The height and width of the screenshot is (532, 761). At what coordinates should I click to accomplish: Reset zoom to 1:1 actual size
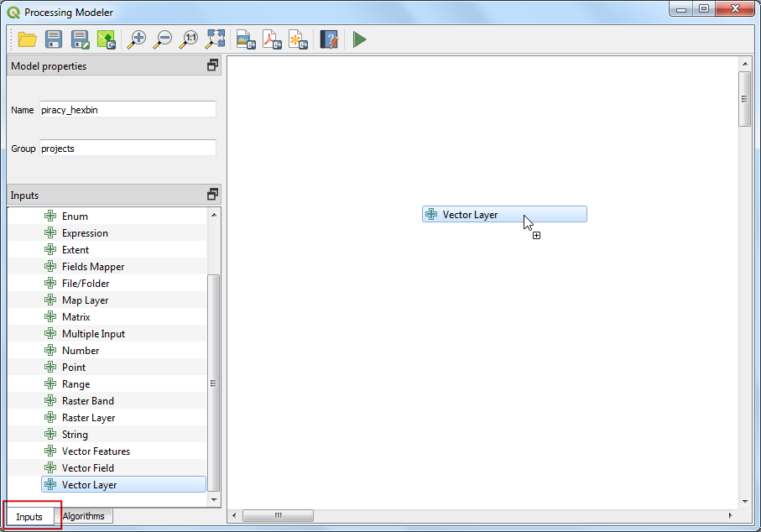(x=190, y=39)
